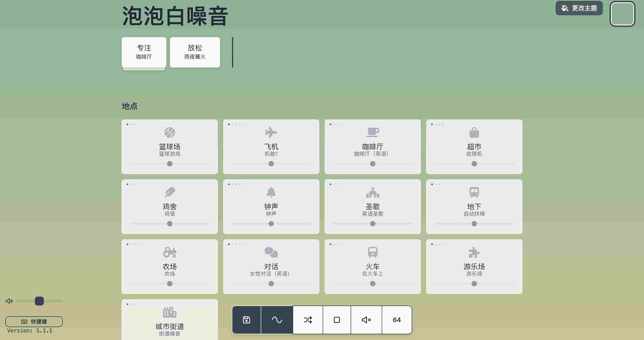Click the shopping bag 超市 icon
The height and width of the screenshot is (340, 644).
[474, 132]
